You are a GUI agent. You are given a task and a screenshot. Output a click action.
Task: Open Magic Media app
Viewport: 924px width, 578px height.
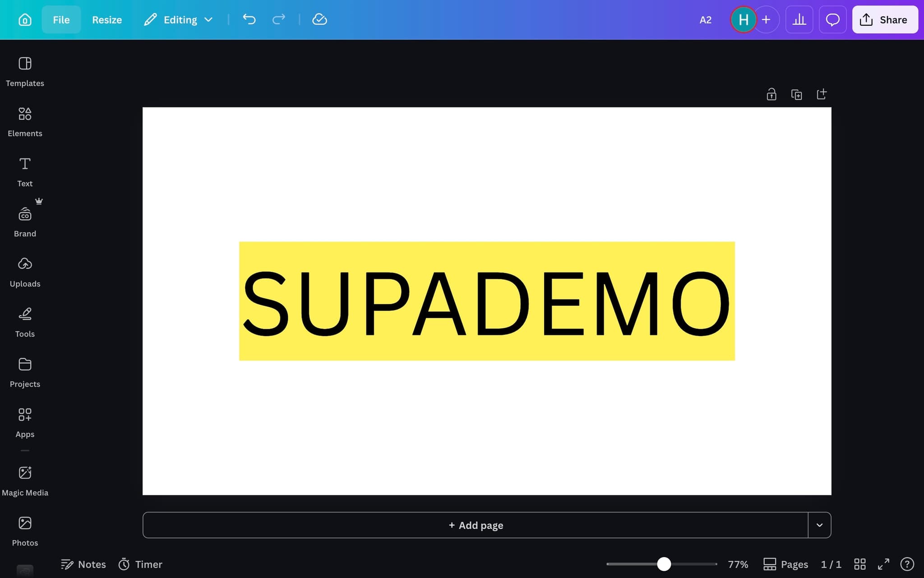[25, 481]
